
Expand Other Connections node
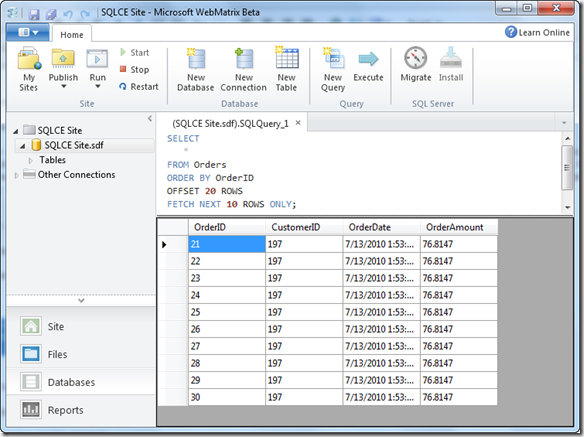(16, 175)
